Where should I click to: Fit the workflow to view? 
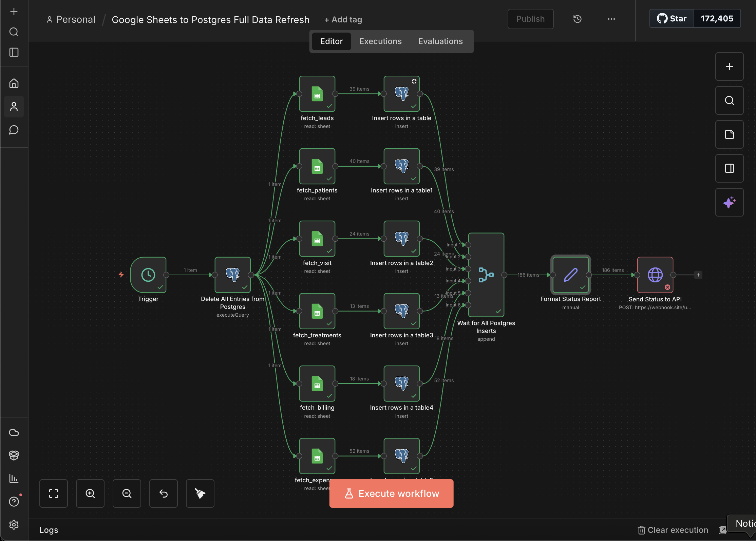(x=54, y=493)
